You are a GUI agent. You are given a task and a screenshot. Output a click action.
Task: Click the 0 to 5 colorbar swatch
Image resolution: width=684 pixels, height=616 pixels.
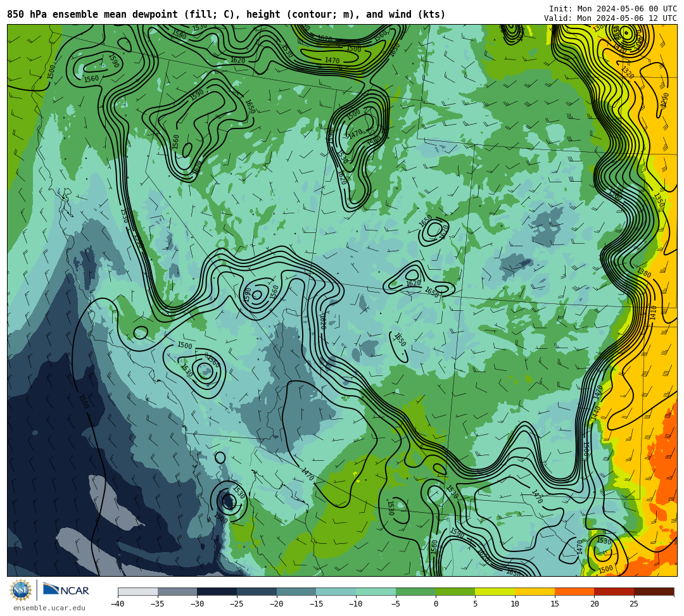[x=455, y=591]
